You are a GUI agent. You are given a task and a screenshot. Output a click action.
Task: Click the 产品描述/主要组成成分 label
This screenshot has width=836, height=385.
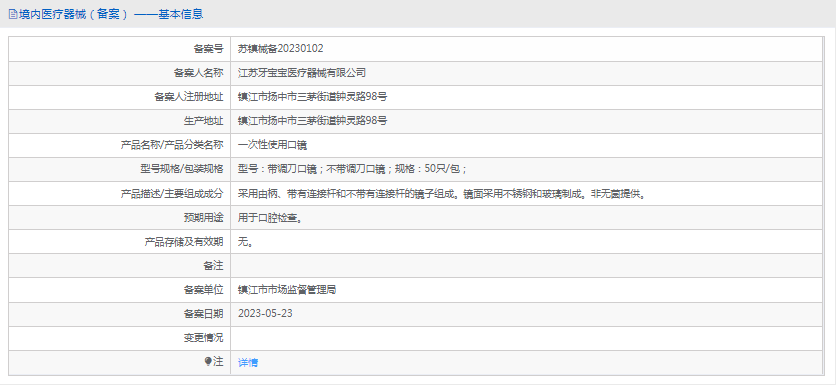[173, 193]
